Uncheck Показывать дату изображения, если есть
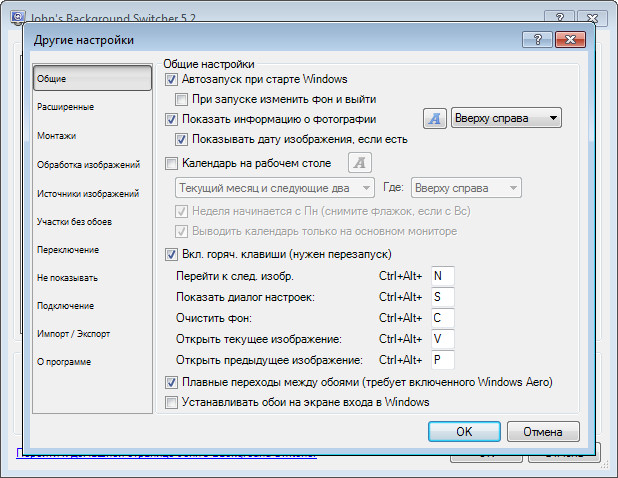This screenshot has width=618, height=478. pos(181,139)
